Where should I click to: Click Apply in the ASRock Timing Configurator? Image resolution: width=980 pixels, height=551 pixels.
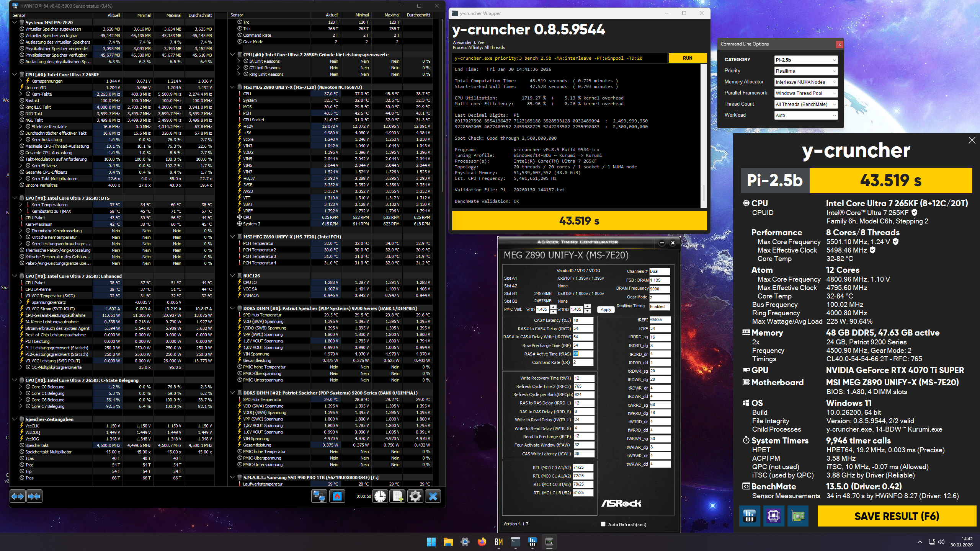coord(606,310)
